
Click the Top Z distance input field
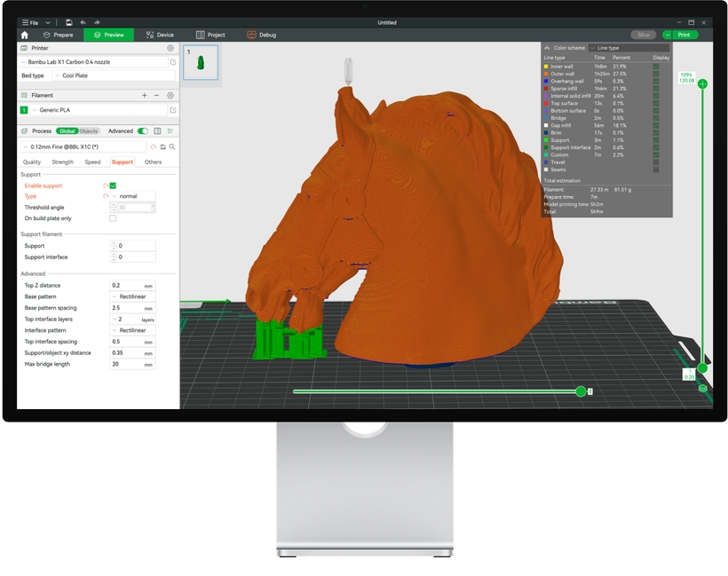coord(133,286)
